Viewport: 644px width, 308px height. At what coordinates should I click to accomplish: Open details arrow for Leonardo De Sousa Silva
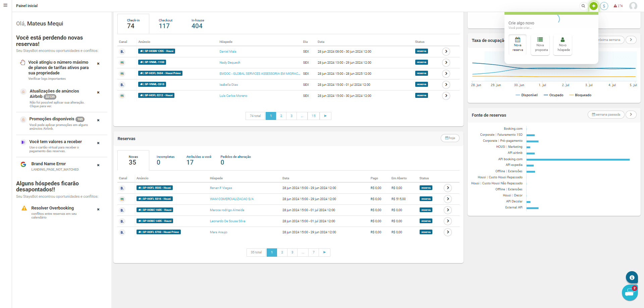tap(448, 221)
